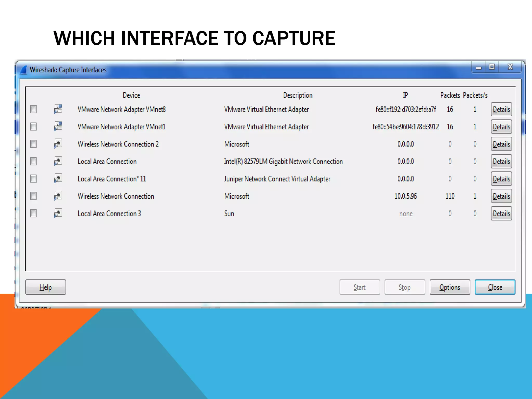This screenshot has width=532, height=399.
Task: Minimize the Capture Interfaces window
Action: pos(478,68)
